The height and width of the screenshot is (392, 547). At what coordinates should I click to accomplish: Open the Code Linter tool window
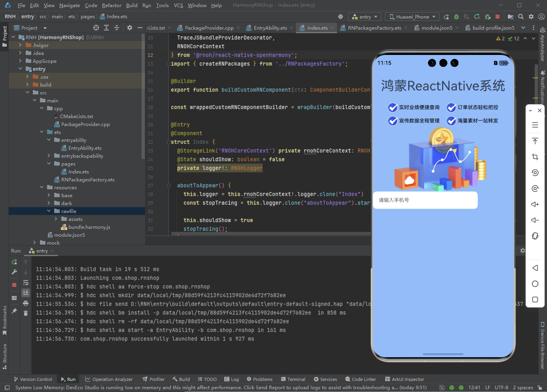[360, 379]
